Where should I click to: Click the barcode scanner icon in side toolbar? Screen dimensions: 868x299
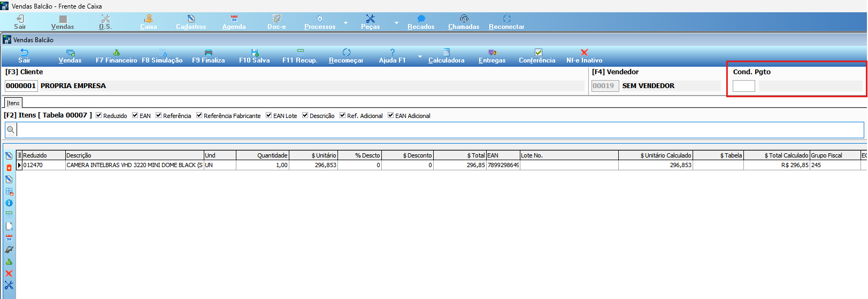[9, 250]
